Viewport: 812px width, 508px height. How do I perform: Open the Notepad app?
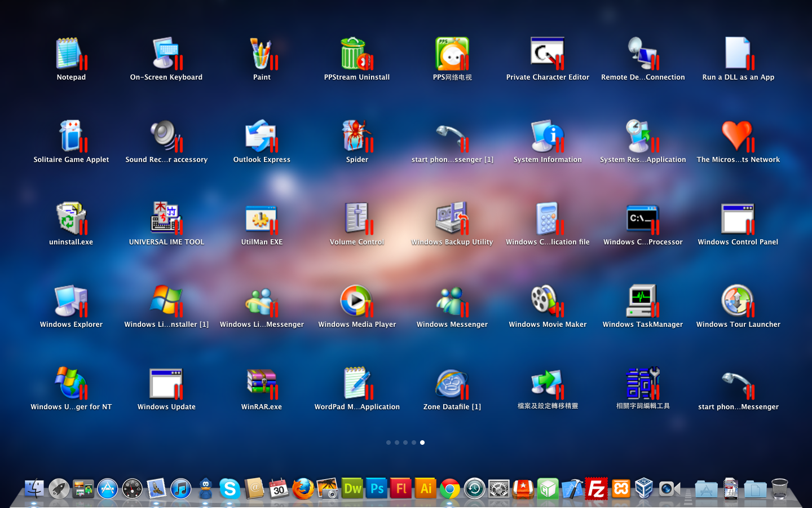point(71,54)
